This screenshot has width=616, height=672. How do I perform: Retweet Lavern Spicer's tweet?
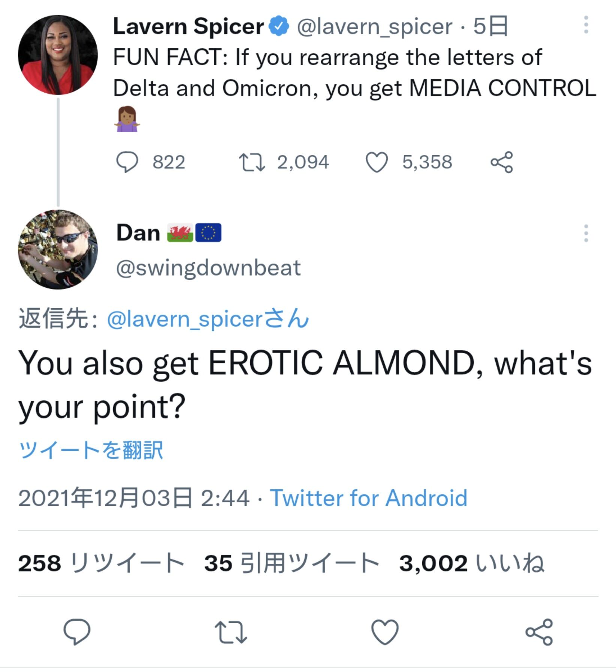252,162
